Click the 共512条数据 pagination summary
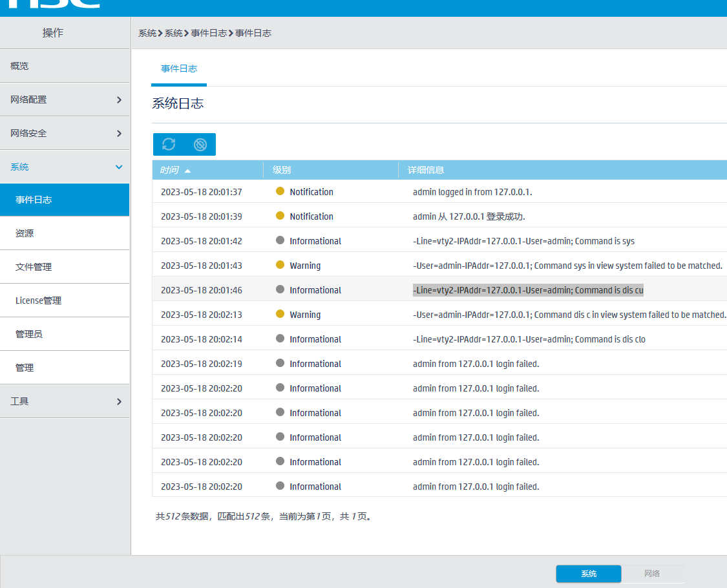 pyautogui.click(x=264, y=516)
